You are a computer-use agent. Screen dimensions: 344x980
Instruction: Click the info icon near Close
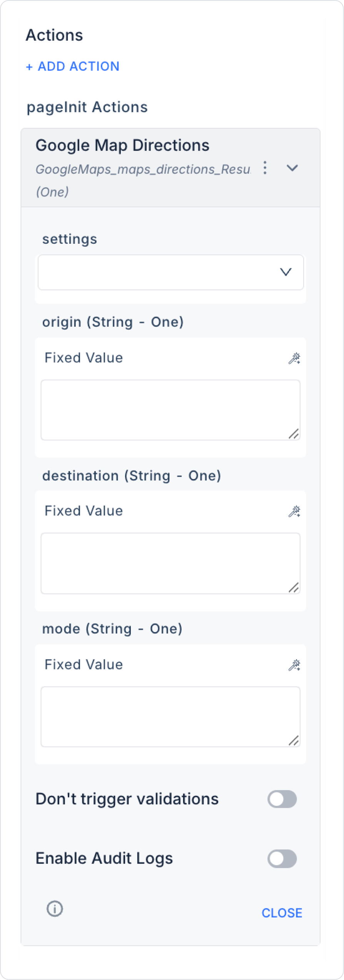coord(55,909)
